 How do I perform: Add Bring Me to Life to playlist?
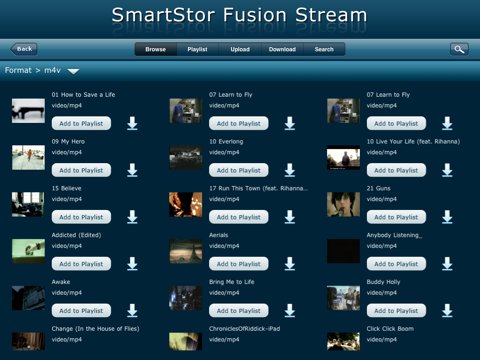239,311
